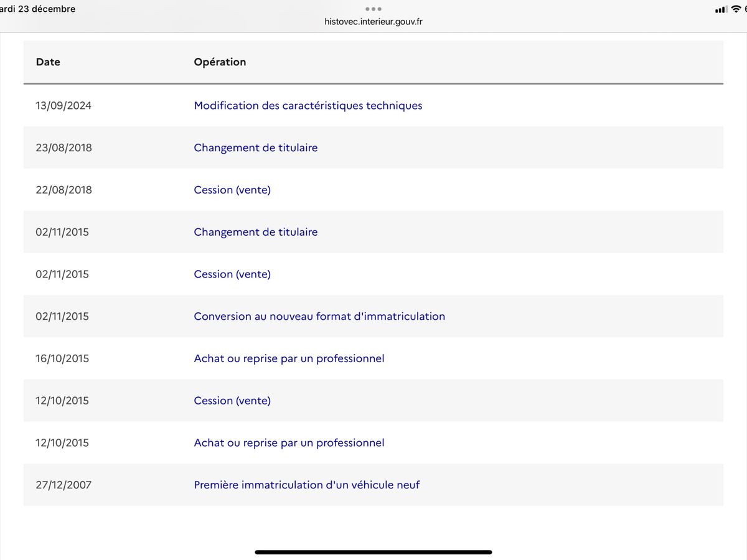Tap the home indicator bar

374,552
